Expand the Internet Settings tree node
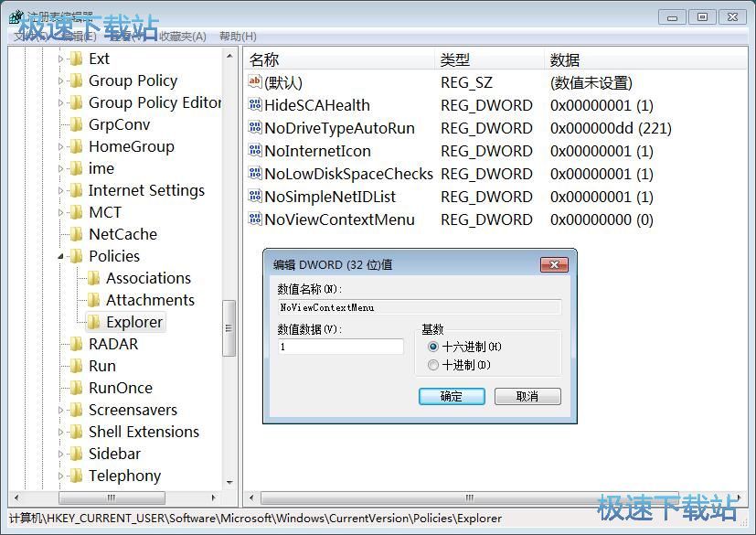756x535 pixels. (x=60, y=190)
